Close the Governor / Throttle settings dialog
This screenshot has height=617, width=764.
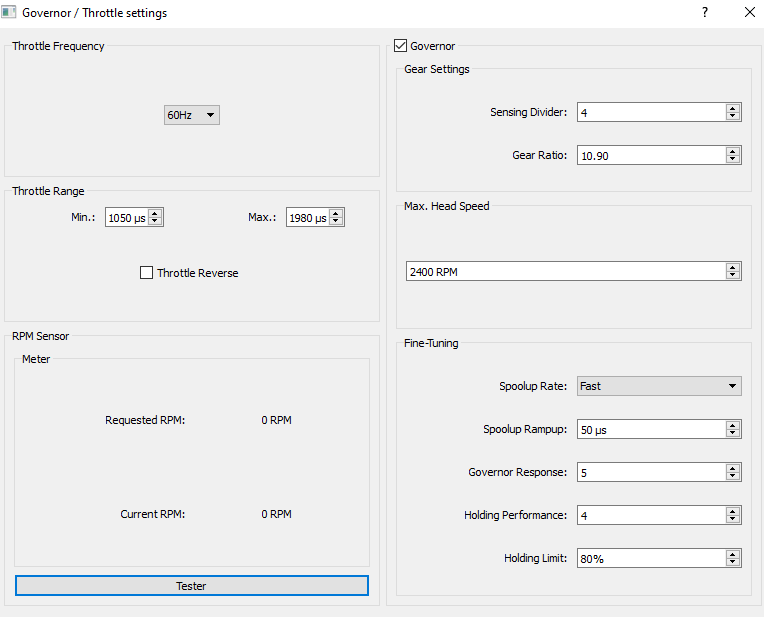tap(749, 13)
